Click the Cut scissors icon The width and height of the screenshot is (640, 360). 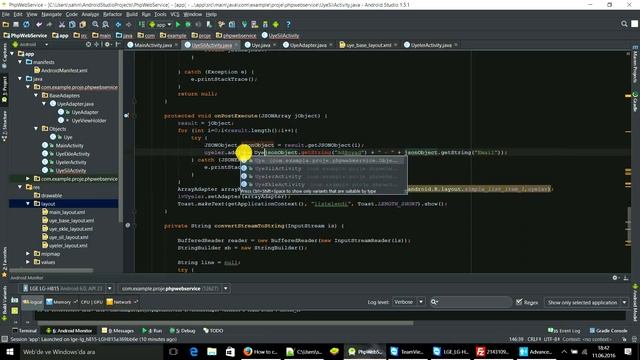coord(62,24)
